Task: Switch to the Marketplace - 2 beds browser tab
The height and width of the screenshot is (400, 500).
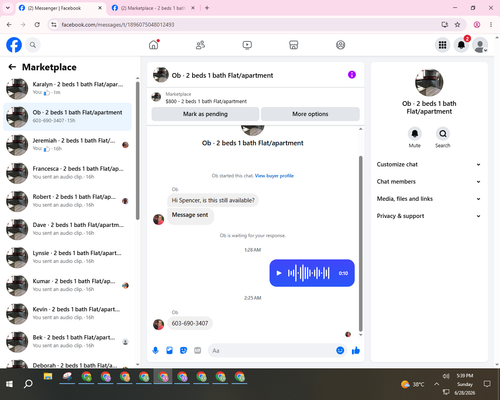Action: point(153,8)
